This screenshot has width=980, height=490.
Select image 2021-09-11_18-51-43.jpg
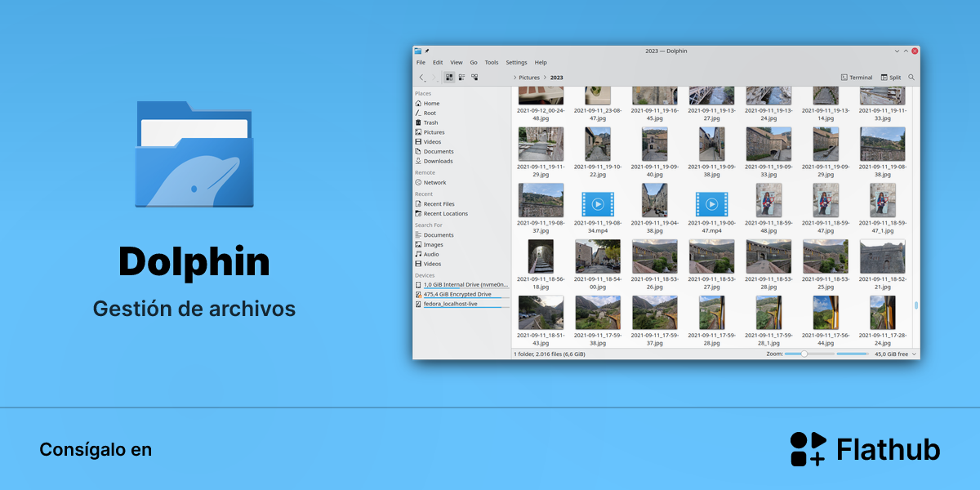click(541, 321)
